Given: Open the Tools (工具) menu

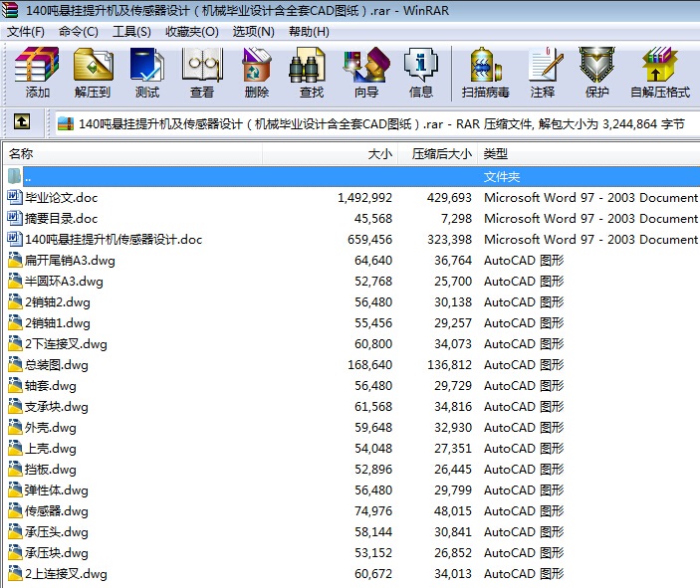Looking at the screenshot, I should pyautogui.click(x=131, y=32).
